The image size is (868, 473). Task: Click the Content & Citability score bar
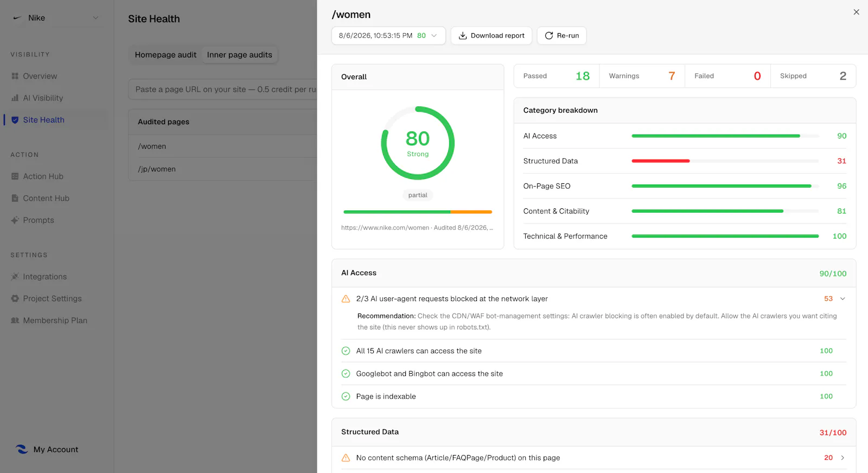click(x=725, y=211)
